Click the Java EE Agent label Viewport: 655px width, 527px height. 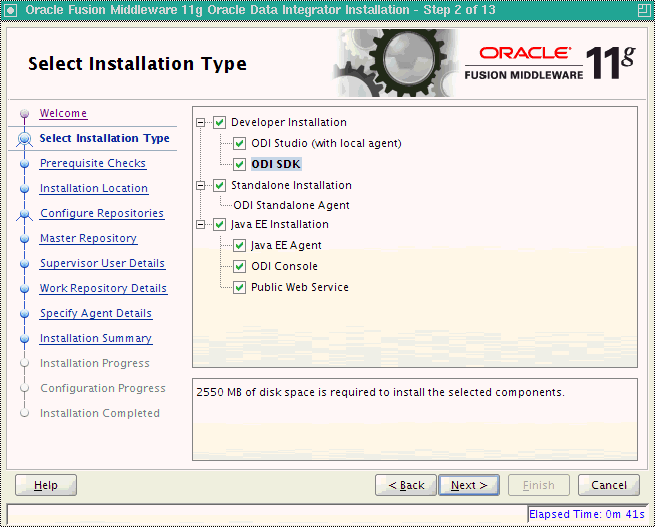pyautogui.click(x=286, y=245)
